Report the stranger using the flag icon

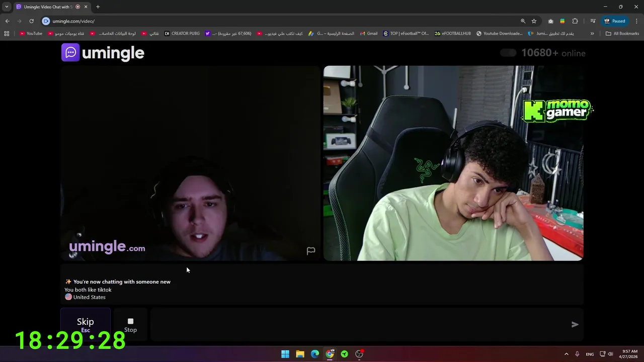(311, 250)
